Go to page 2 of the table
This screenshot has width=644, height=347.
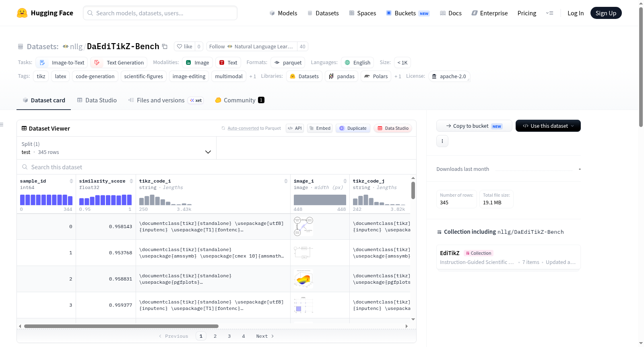pos(215,336)
